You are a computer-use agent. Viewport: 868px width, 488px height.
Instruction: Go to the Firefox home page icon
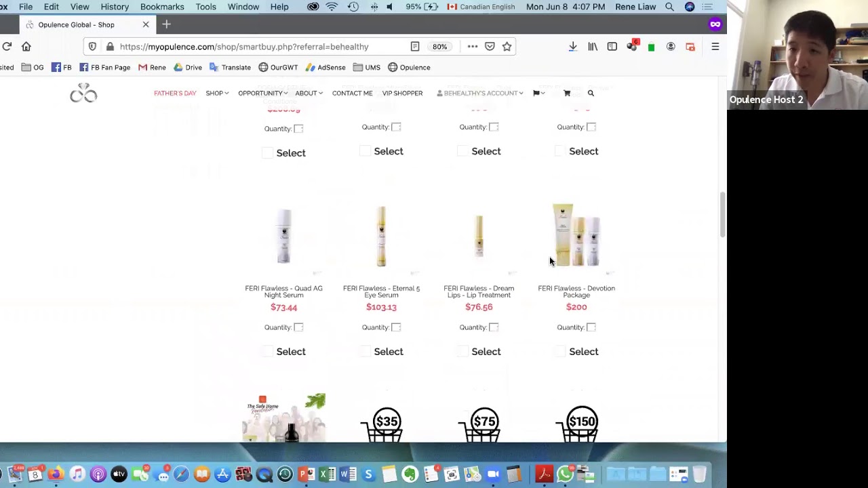26,46
